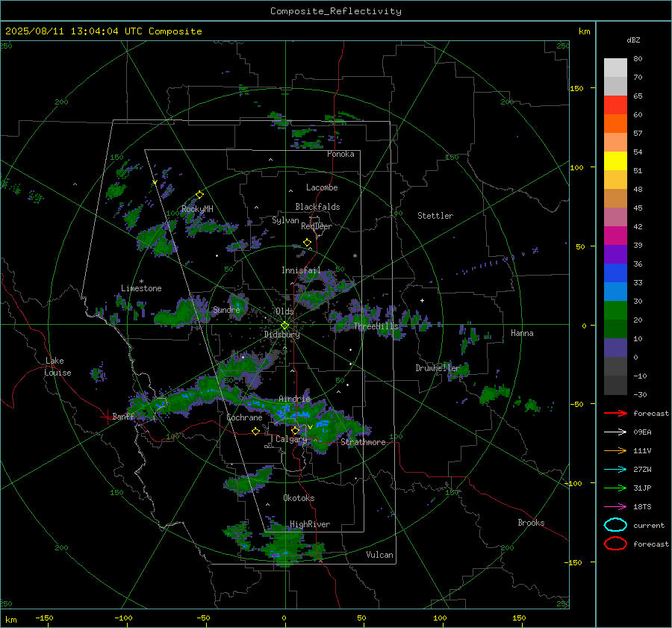The image size is (672, 628).
Task: Click the 'Innisfail' map label
Action: (301, 270)
